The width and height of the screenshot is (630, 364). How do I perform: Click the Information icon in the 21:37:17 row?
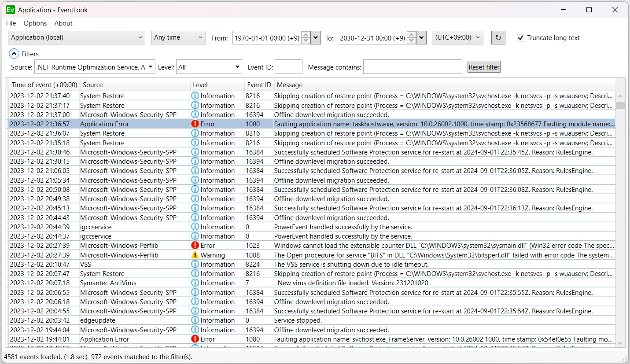click(195, 106)
